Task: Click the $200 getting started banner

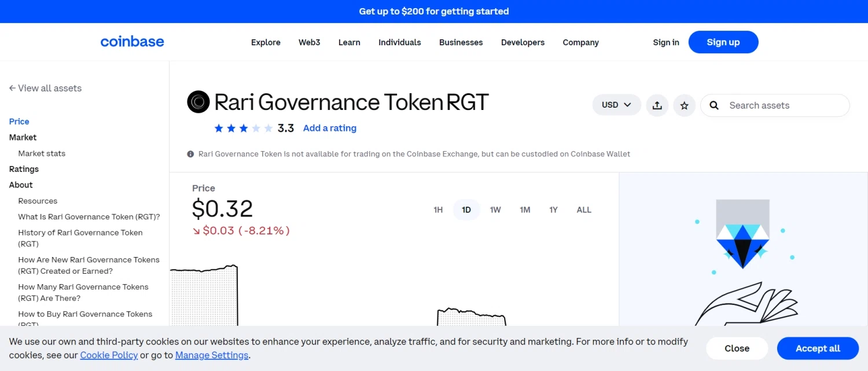Action: click(434, 12)
